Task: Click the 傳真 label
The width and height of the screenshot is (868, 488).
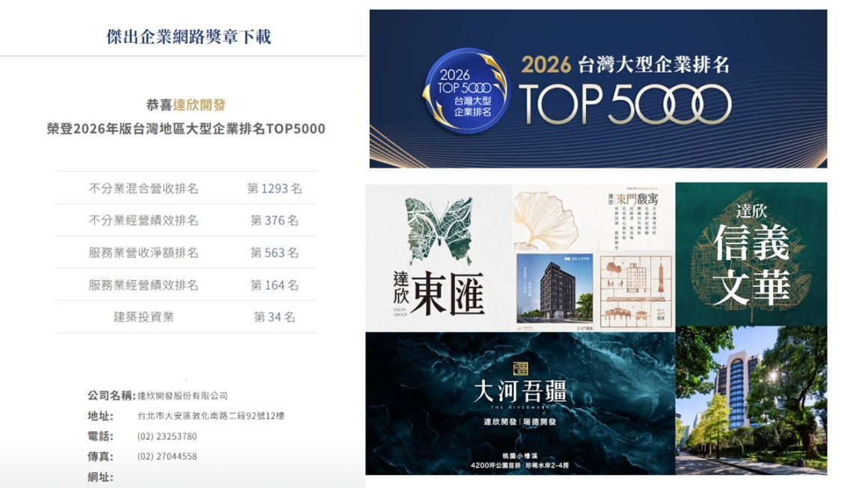Action: (x=100, y=457)
